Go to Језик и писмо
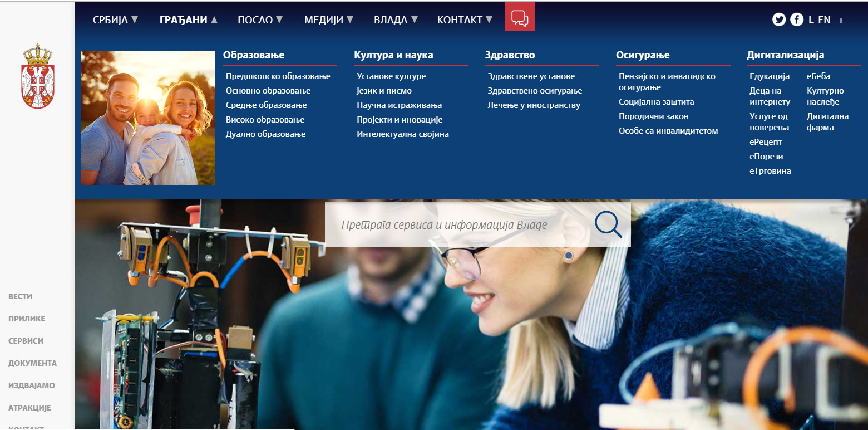The height and width of the screenshot is (430, 868). click(x=384, y=91)
